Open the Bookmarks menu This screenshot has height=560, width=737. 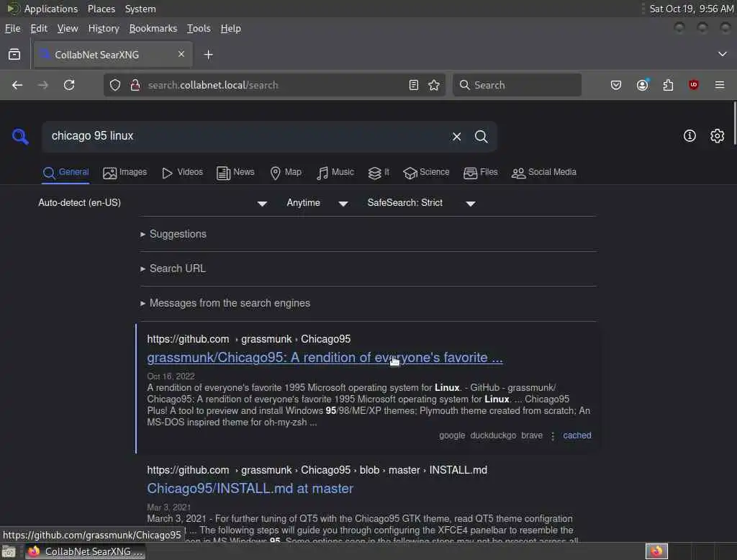[153, 28]
